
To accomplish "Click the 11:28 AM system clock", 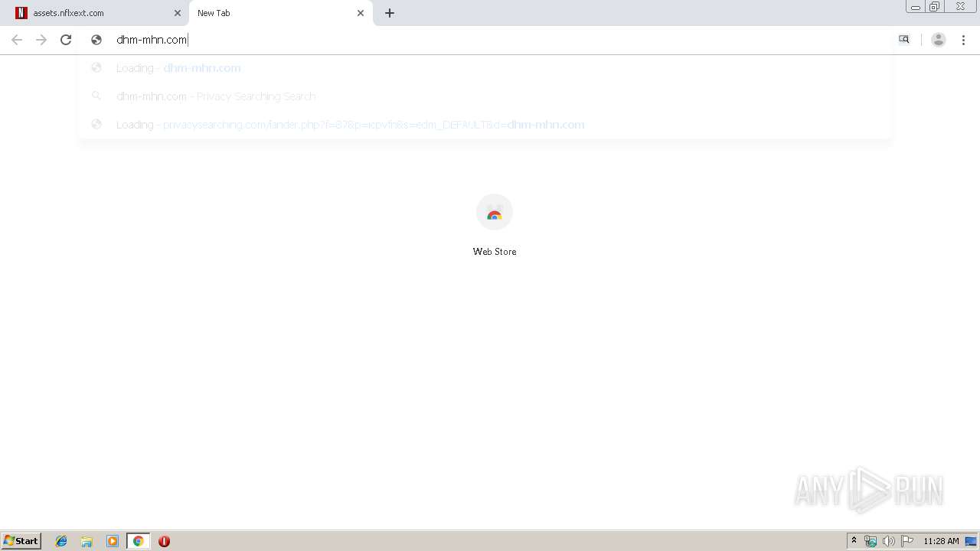I will (941, 541).
